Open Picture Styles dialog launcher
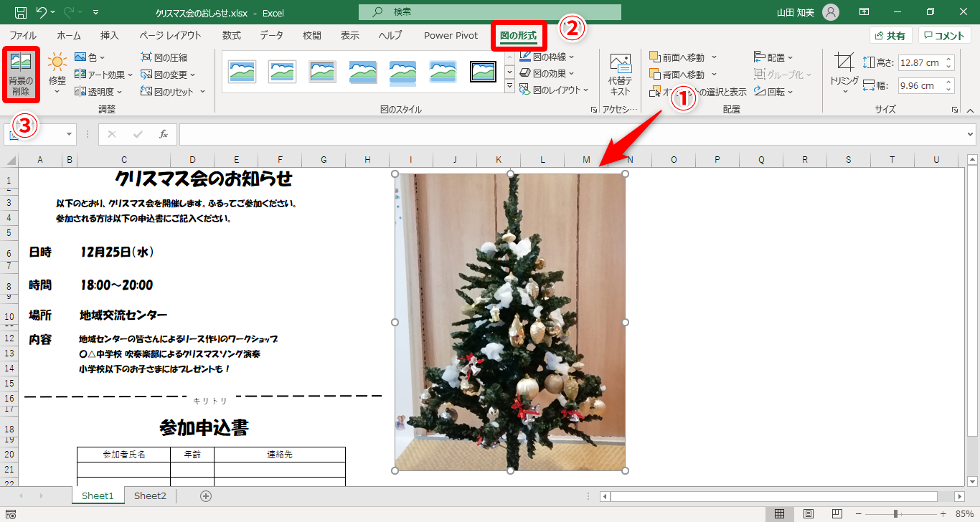The image size is (980, 522). (593, 110)
